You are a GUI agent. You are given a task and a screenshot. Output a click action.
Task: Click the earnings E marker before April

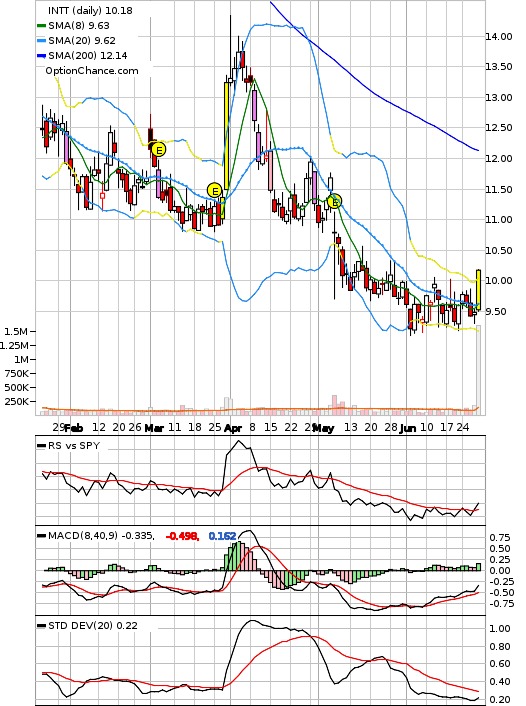click(x=215, y=191)
